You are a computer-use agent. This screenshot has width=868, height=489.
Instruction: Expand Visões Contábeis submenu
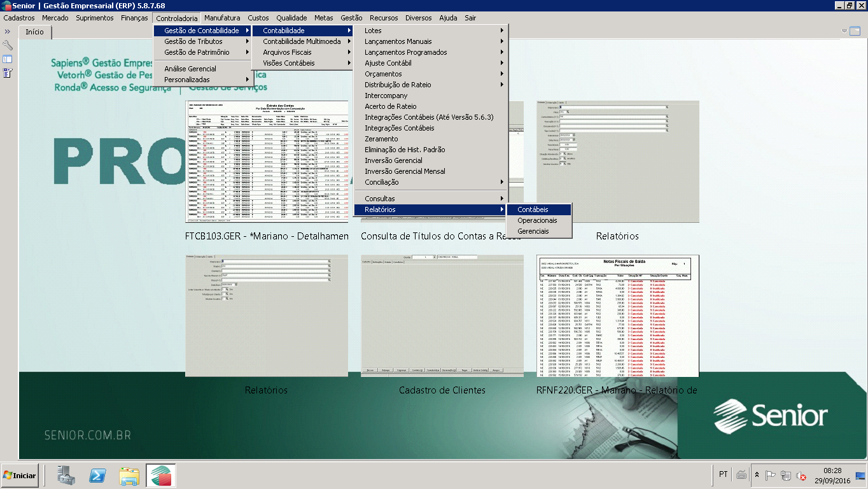(302, 63)
